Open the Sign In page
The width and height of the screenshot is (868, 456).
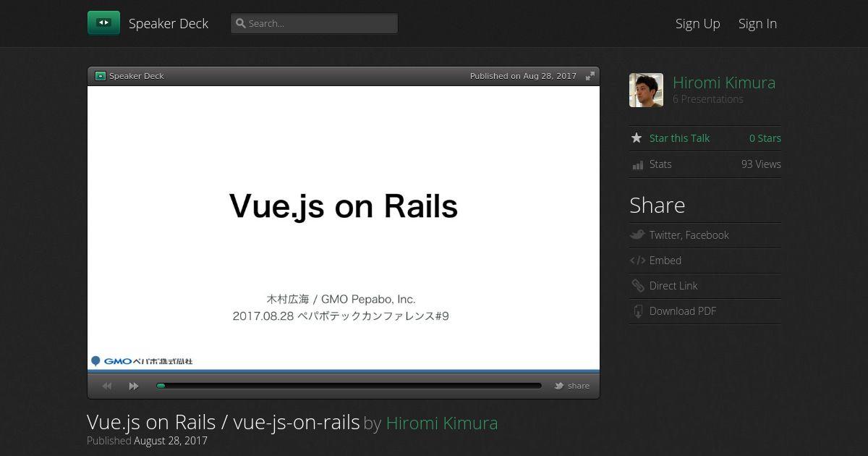tap(757, 23)
